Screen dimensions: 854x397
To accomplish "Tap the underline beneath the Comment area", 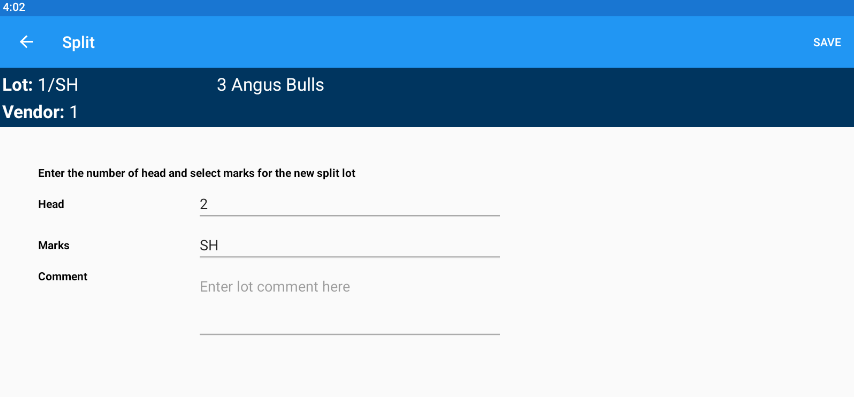I will (x=350, y=334).
